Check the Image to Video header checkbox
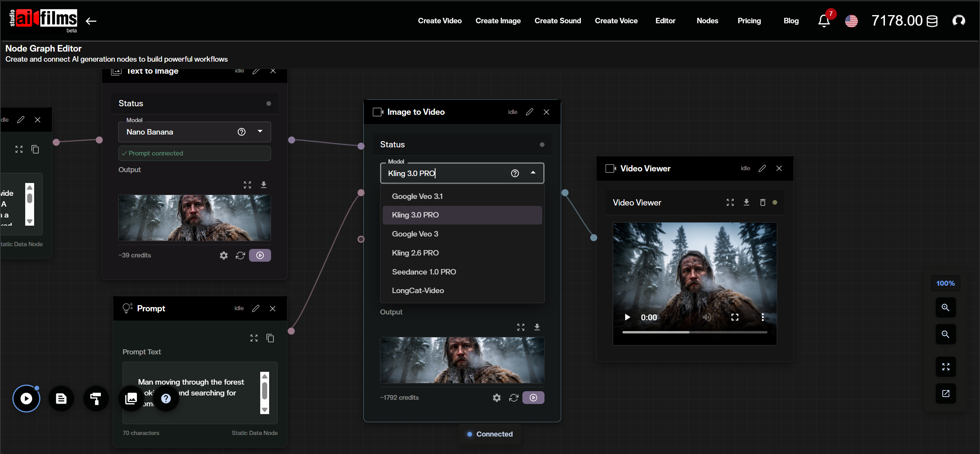The width and height of the screenshot is (980, 454). pyautogui.click(x=377, y=112)
